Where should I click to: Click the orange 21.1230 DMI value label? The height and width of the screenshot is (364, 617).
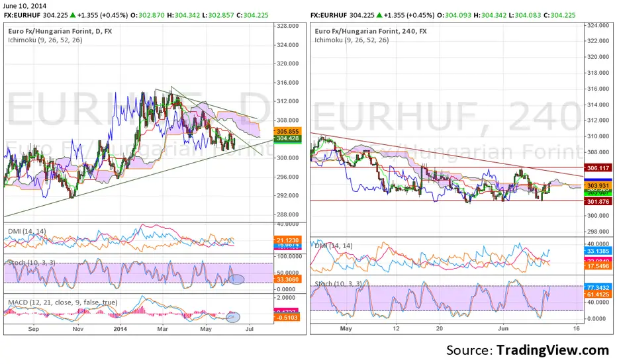[287, 240]
